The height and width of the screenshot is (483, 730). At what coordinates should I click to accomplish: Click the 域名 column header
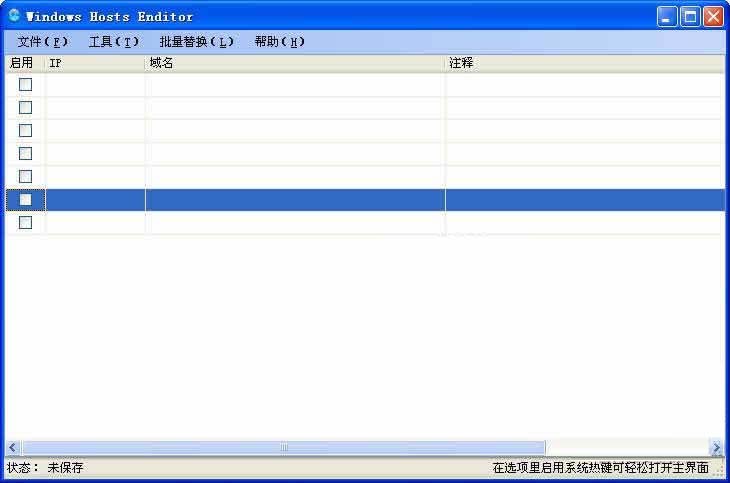click(x=295, y=63)
